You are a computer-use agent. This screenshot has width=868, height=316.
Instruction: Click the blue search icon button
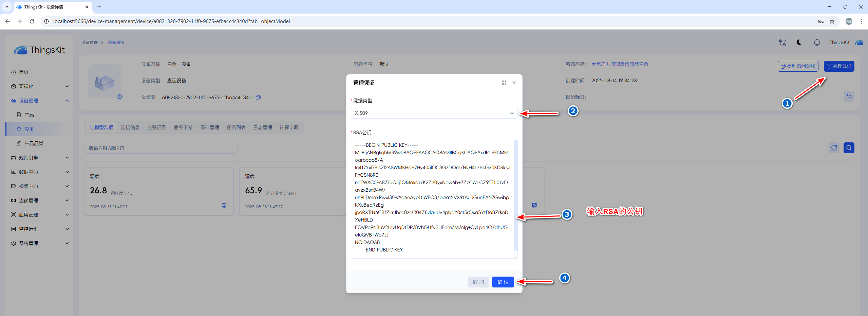coord(849,148)
